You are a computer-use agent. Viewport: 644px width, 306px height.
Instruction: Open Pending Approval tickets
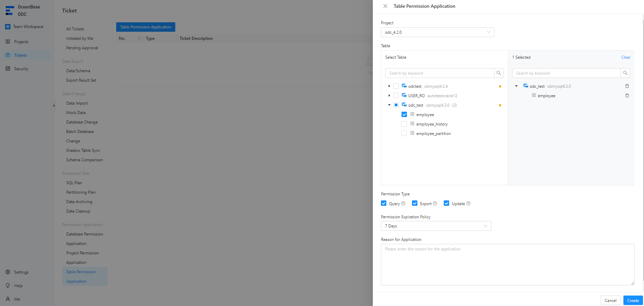click(x=82, y=48)
